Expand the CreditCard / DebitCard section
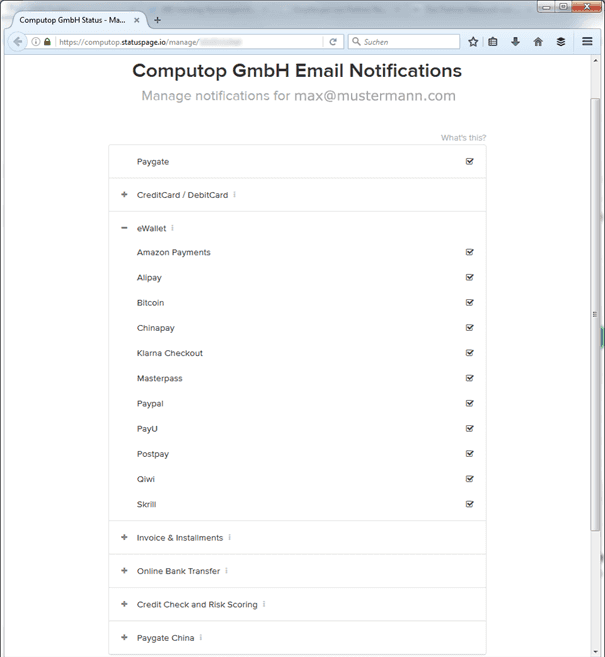 (124, 195)
